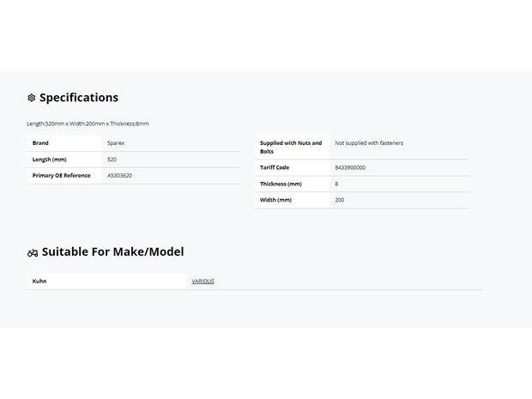
Task: Click the Length (mm) label cell
Action: click(x=64, y=160)
